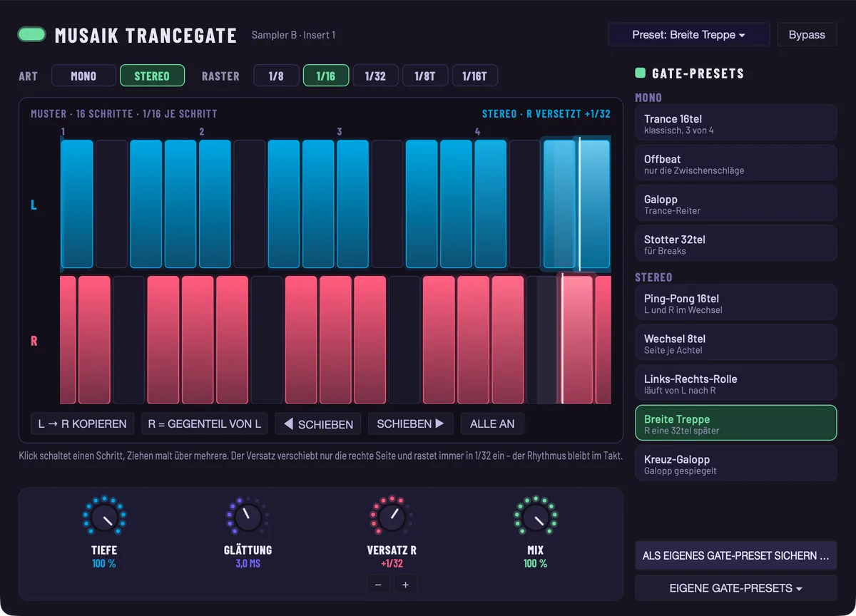
Task: Open the Preset: Breite Treppe dropdown
Action: click(x=688, y=34)
